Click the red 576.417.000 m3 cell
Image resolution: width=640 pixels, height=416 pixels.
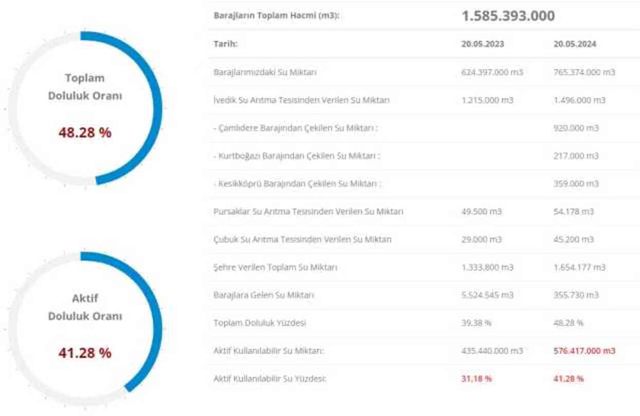pos(584,350)
